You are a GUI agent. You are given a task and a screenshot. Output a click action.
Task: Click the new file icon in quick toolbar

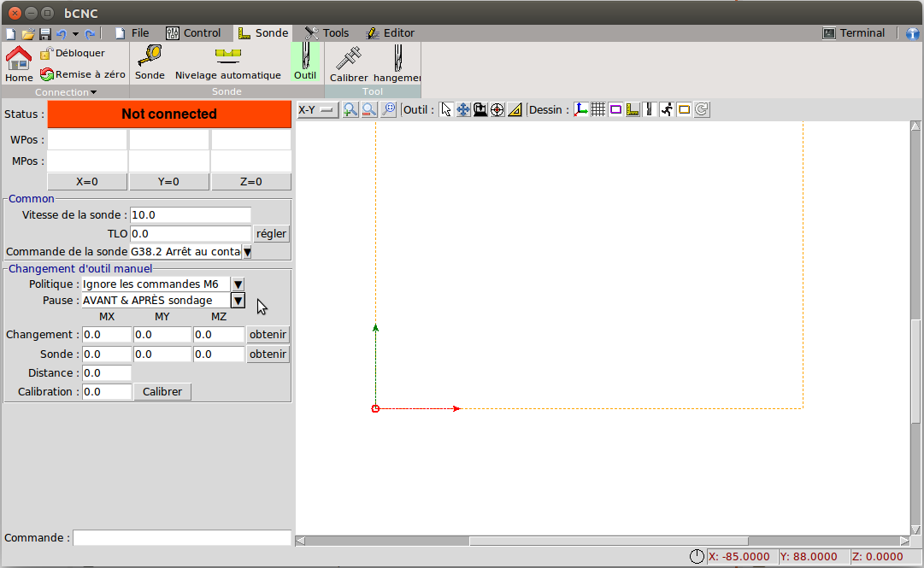10,33
